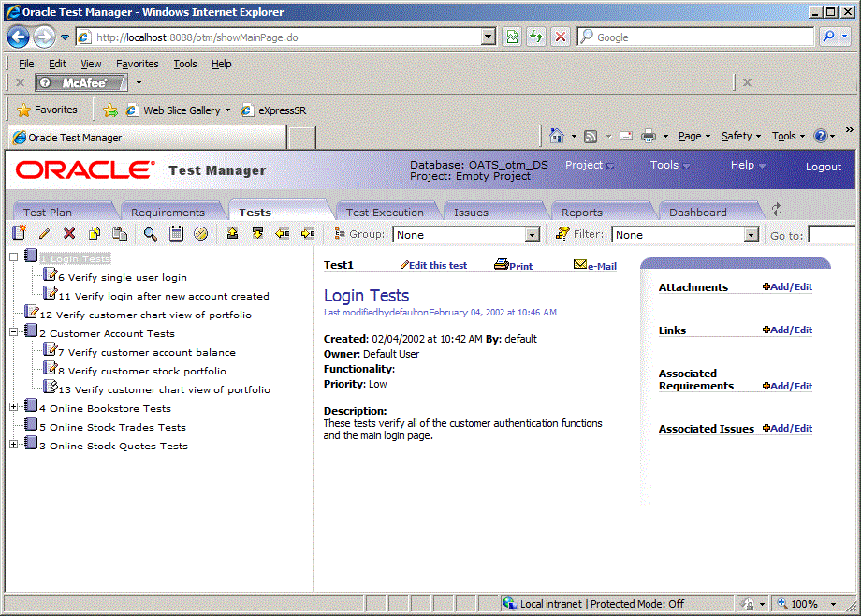The height and width of the screenshot is (616, 861).
Task: Click the refresh icon beside Dashboard tab
Action: [x=777, y=210]
